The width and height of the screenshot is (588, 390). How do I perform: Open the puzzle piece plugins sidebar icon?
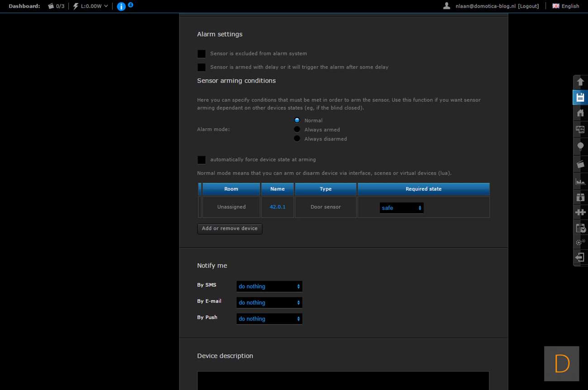coord(580,212)
